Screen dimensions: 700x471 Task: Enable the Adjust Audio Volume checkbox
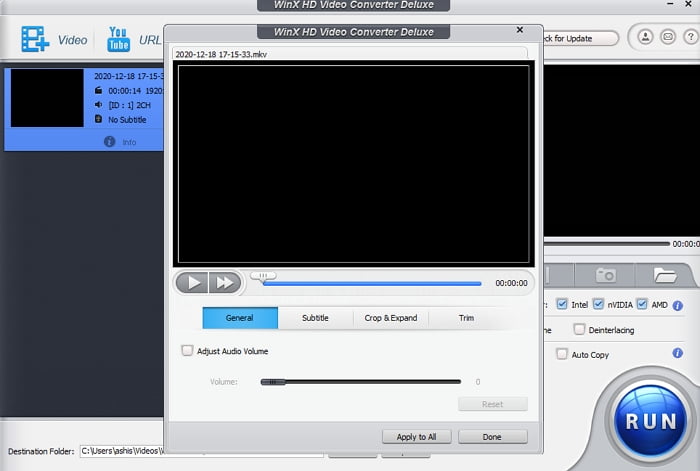tap(187, 350)
